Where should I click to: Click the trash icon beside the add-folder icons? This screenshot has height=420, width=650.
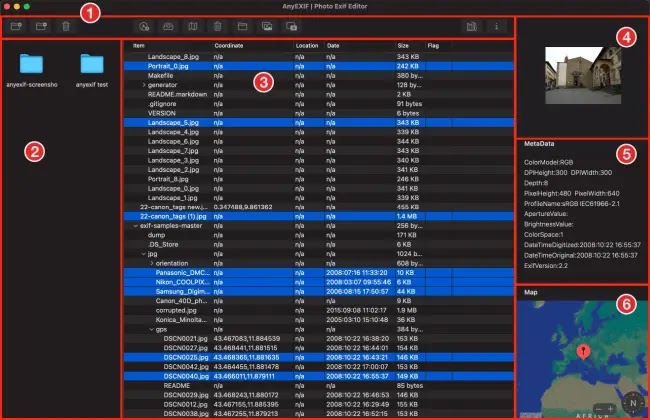click(66, 27)
